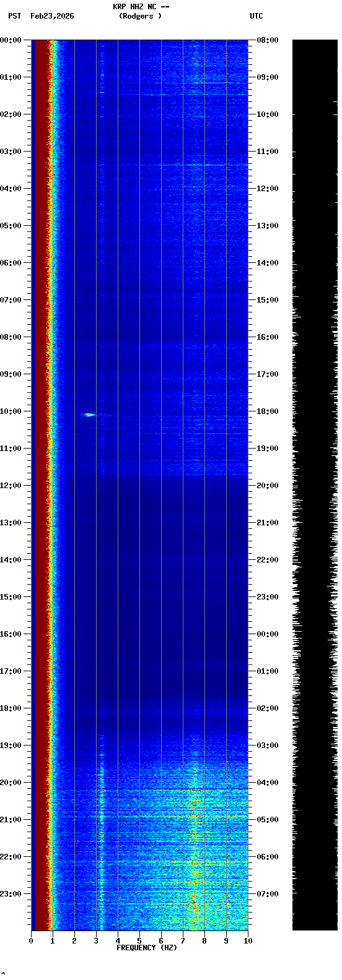The width and height of the screenshot is (342, 980).
Task: Click the '(Rodgers )' subtitle text
Action: 141,16
